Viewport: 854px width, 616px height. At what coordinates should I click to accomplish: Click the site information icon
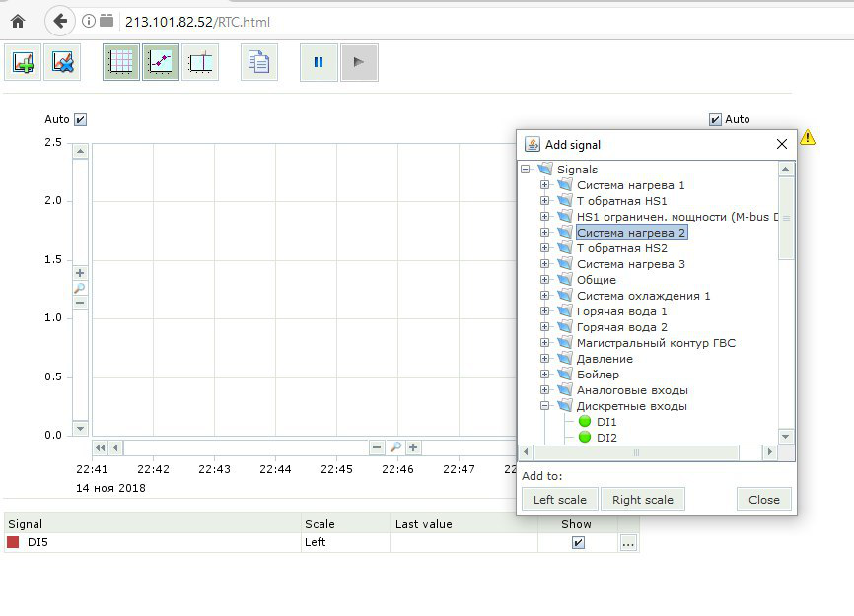88,22
